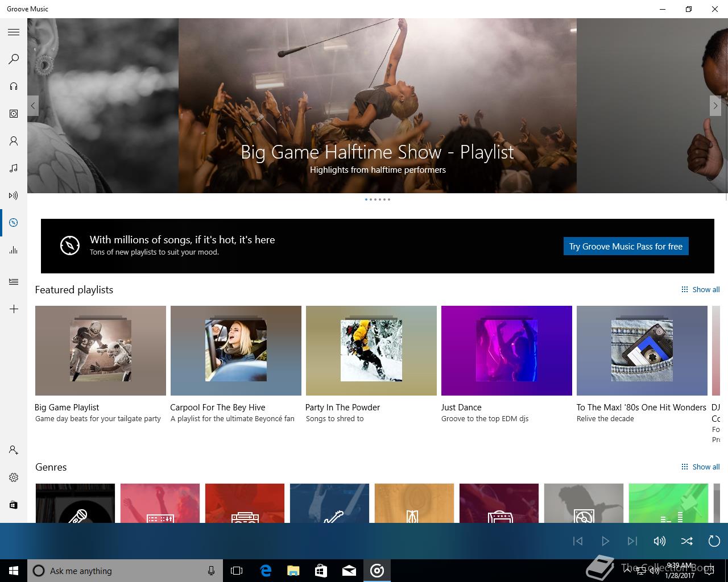Viewport: 728px width, 582px height.
Task: Go to next carousel slide arrow
Action: pyautogui.click(x=715, y=106)
